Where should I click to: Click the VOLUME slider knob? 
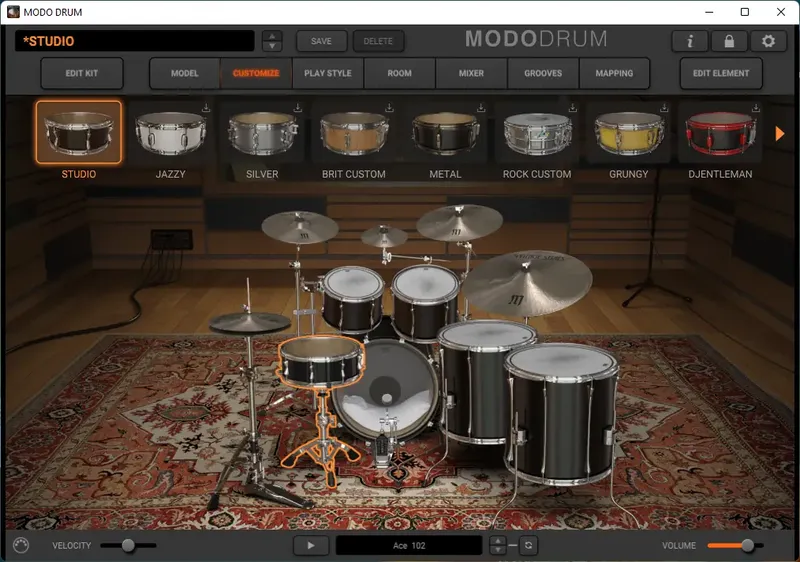(747, 545)
